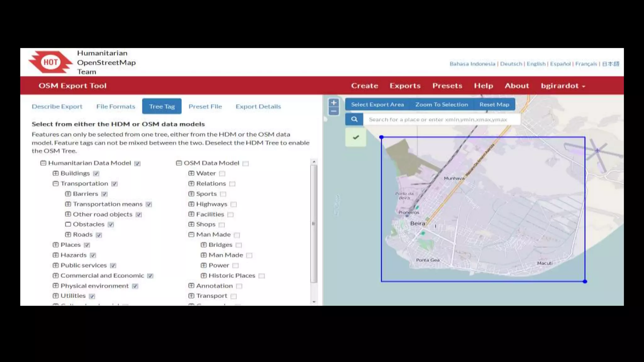Click the OSM Export Tool title link
The height and width of the screenshot is (362, 644).
(73, 86)
